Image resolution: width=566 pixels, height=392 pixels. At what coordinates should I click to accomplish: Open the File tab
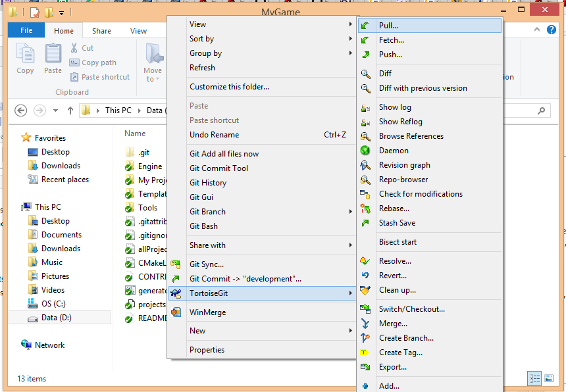(x=26, y=30)
